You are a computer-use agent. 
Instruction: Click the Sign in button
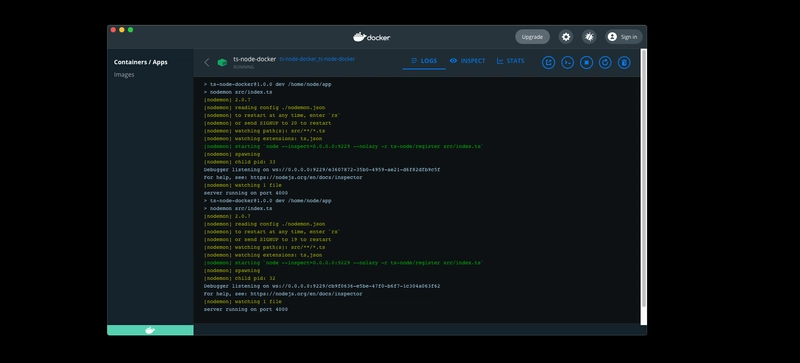coord(623,37)
